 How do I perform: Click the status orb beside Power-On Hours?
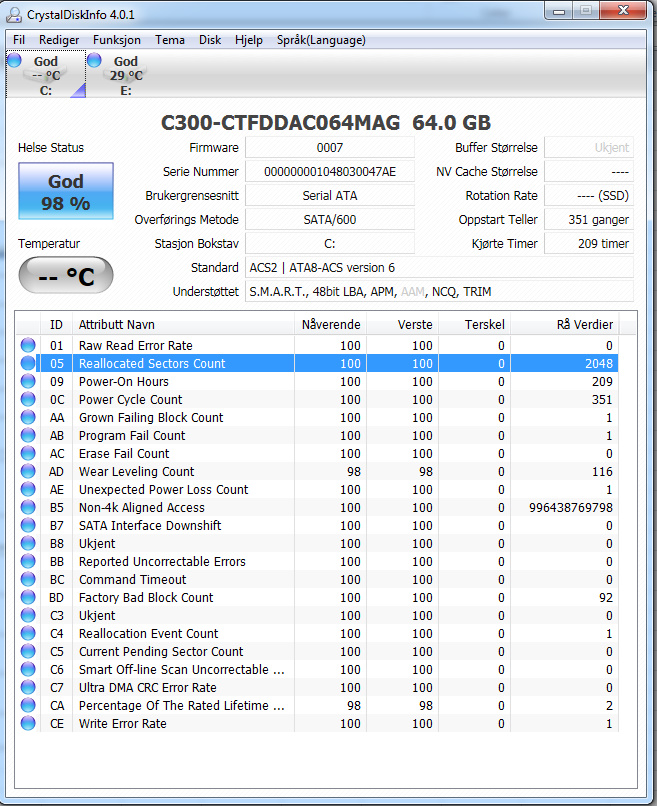coord(28,381)
